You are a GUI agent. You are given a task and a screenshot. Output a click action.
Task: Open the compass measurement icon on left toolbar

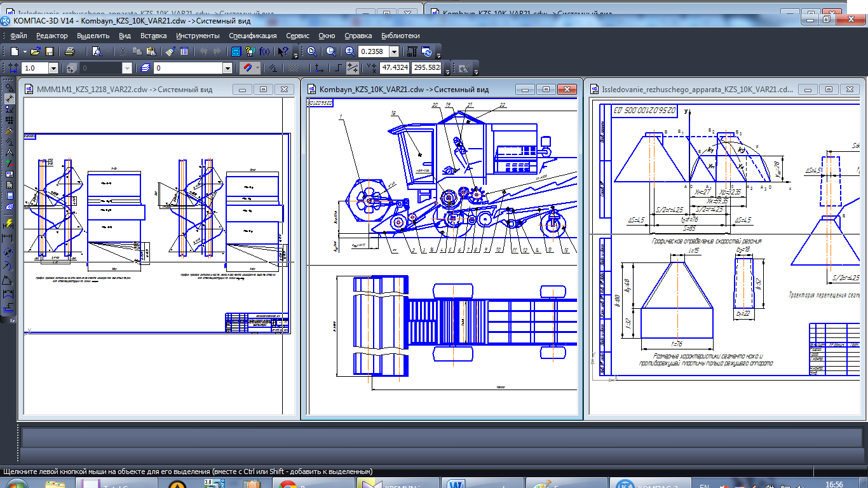[x=10, y=152]
